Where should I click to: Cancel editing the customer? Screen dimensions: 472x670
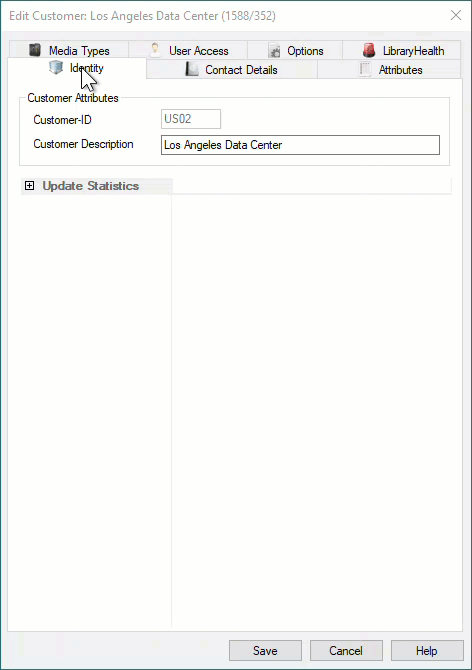[346, 650]
